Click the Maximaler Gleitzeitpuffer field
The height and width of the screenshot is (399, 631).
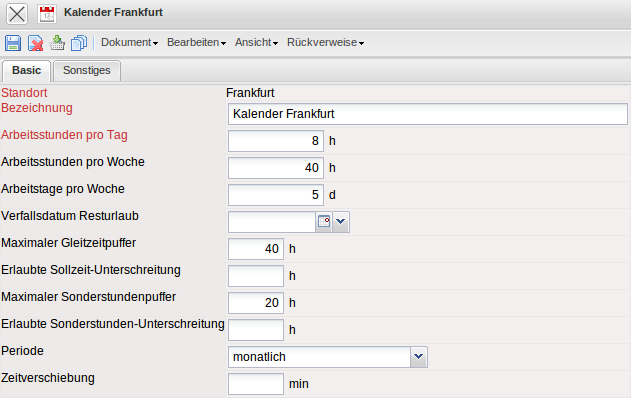[x=256, y=249]
